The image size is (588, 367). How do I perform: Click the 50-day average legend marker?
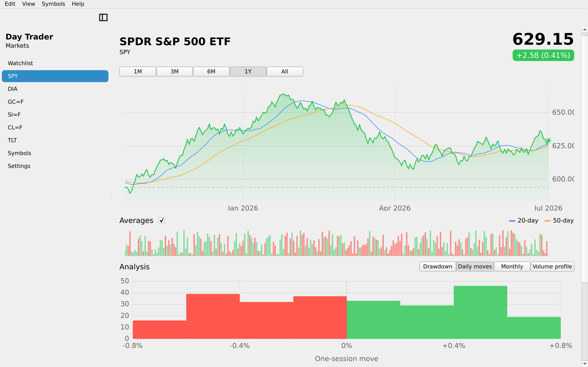pos(547,221)
